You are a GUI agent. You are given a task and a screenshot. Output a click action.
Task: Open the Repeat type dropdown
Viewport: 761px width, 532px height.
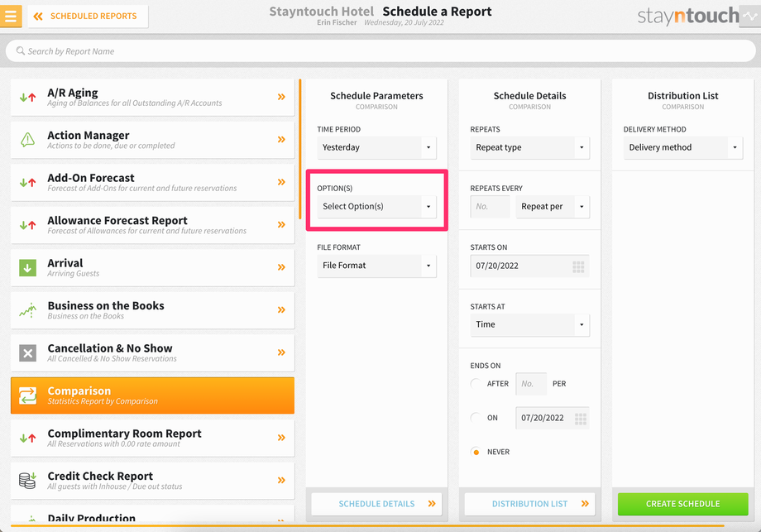point(529,147)
